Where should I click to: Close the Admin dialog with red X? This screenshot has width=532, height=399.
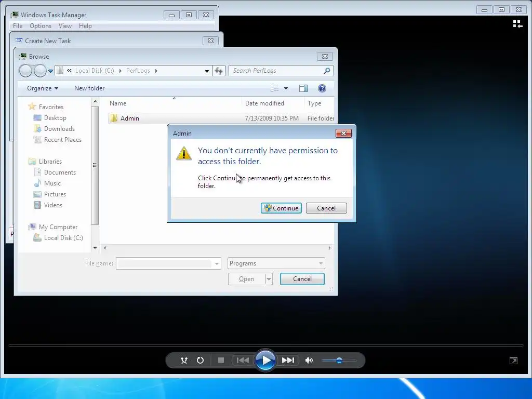tap(343, 133)
